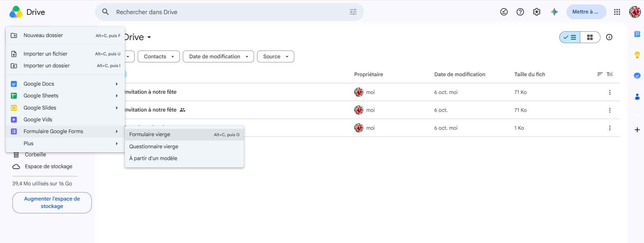Image resolution: width=644 pixels, height=243 pixels.
Task: Open the settings gear icon
Action: [x=537, y=12]
